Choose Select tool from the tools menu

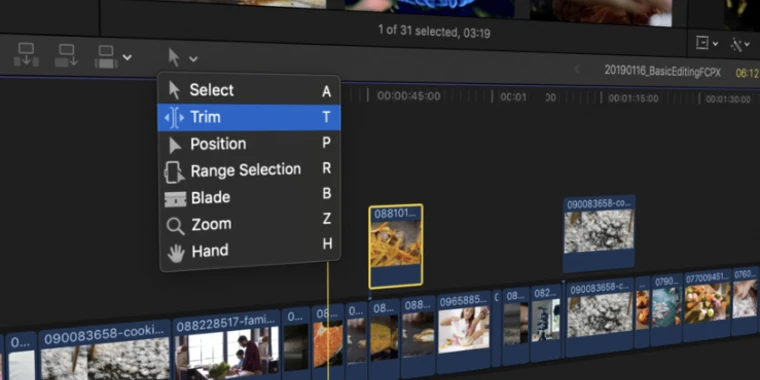point(249,91)
